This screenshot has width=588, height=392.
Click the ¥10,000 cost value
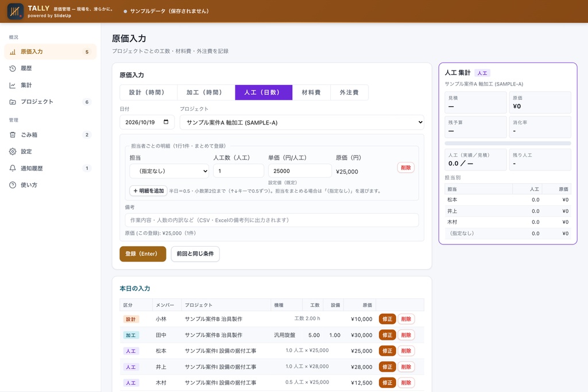pos(362,319)
